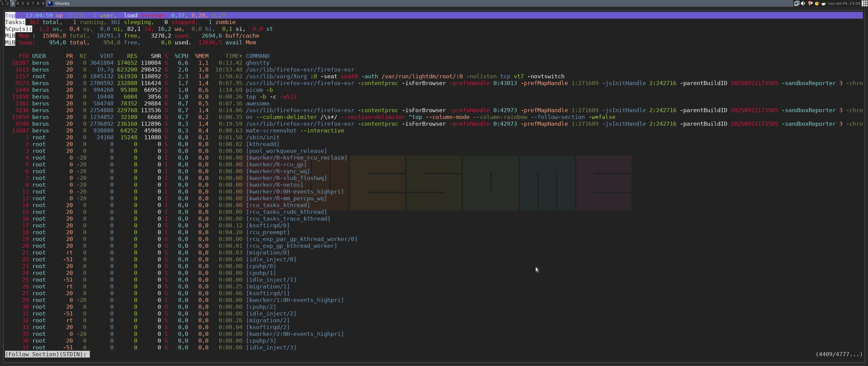The height and width of the screenshot is (366, 868).
Task: Click the Ghostty application icon in tasklist
Action: [x=51, y=3]
